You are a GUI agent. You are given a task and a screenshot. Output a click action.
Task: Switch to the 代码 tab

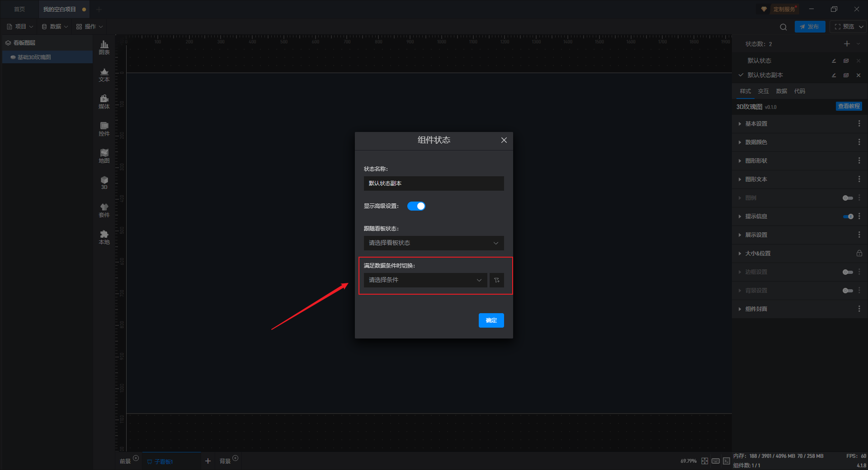800,91
